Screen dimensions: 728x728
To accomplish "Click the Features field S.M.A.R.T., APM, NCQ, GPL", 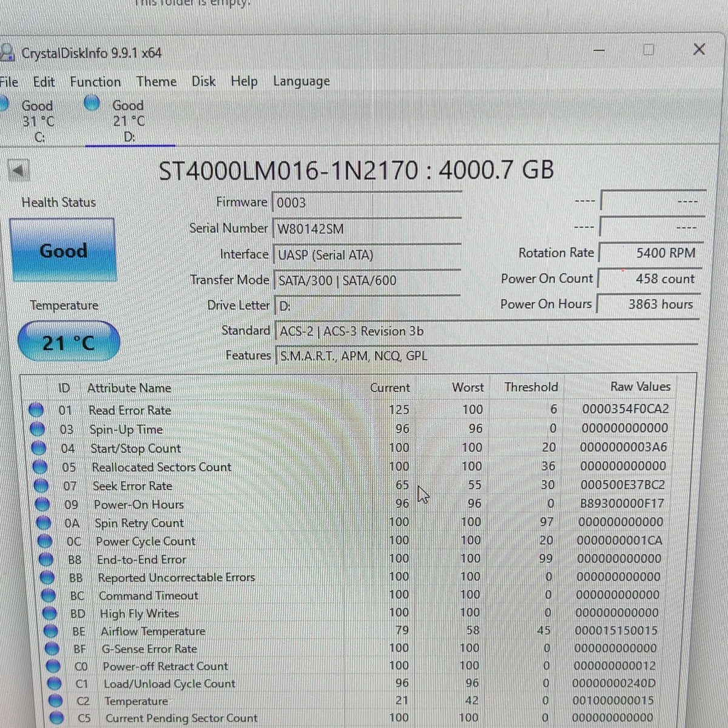I will tap(487, 356).
